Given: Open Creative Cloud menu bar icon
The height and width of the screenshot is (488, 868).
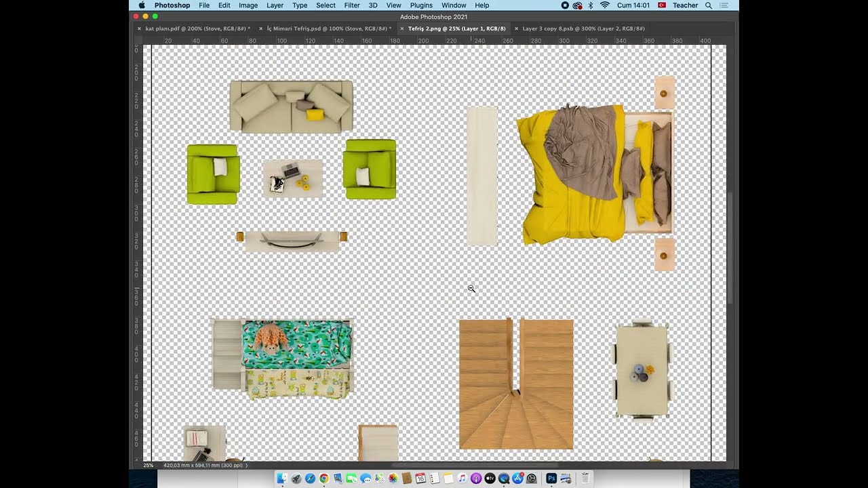Looking at the screenshot, I should pos(578,5).
